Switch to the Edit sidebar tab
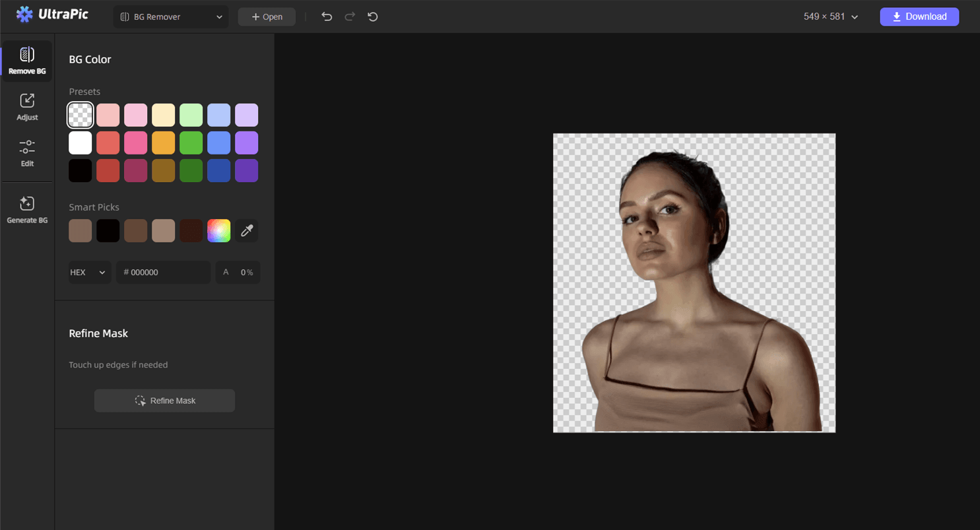 [x=27, y=153]
